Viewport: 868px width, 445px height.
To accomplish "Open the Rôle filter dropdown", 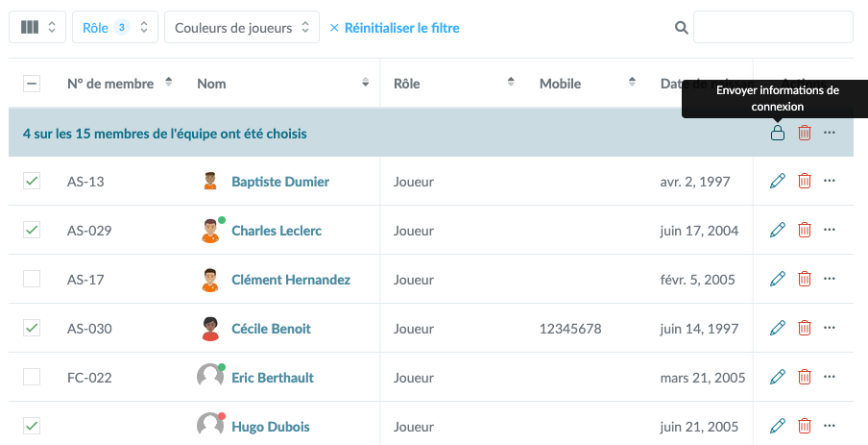I will pos(115,27).
